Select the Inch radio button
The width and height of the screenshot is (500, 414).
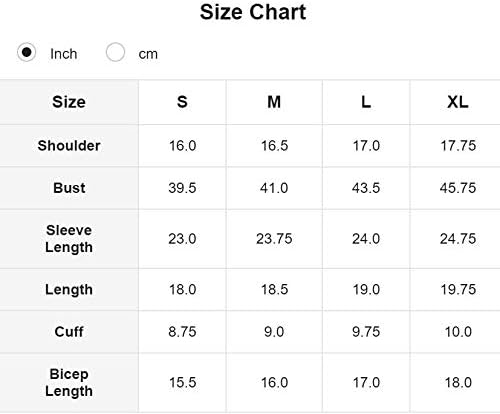[26, 52]
